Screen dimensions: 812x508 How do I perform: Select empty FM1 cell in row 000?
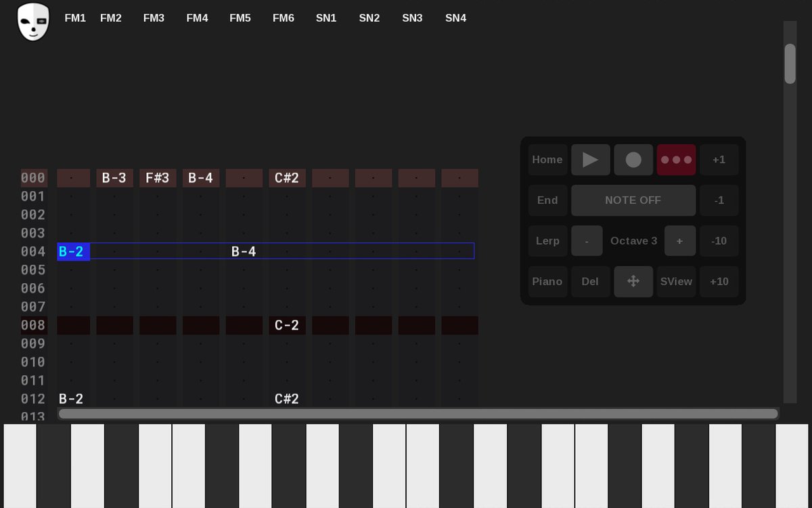(73, 178)
